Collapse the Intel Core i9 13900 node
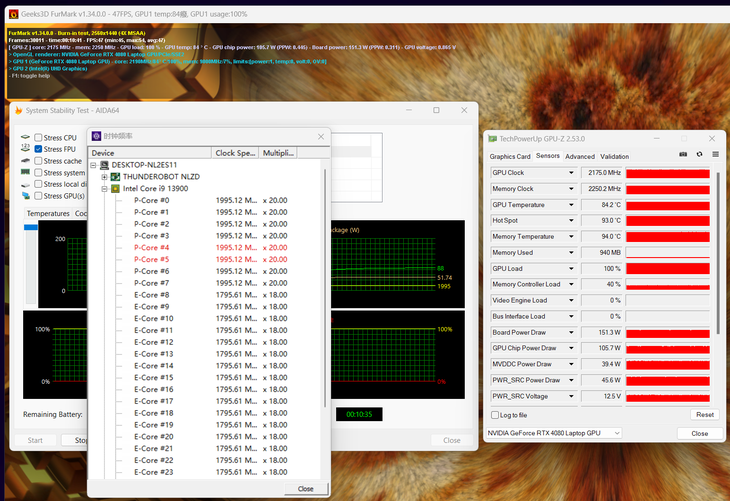This screenshot has height=501, width=730. (104, 189)
